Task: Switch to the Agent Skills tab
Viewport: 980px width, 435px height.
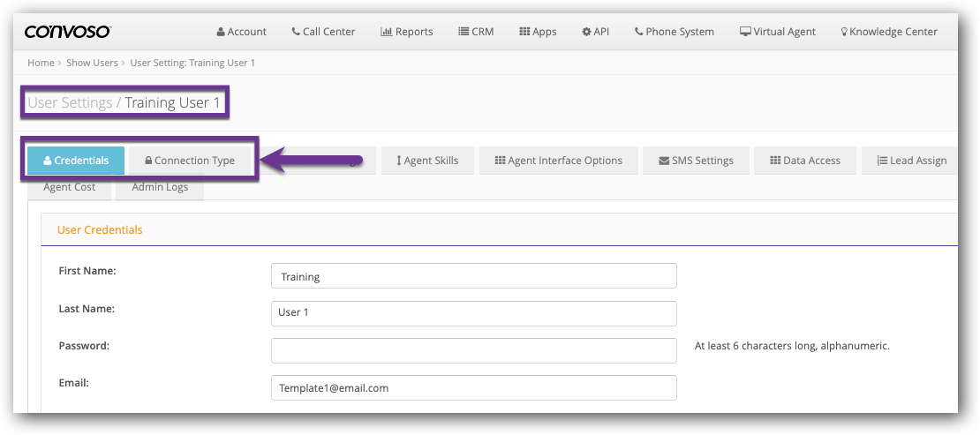Action: pyautogui.click(x=427, y=161)
